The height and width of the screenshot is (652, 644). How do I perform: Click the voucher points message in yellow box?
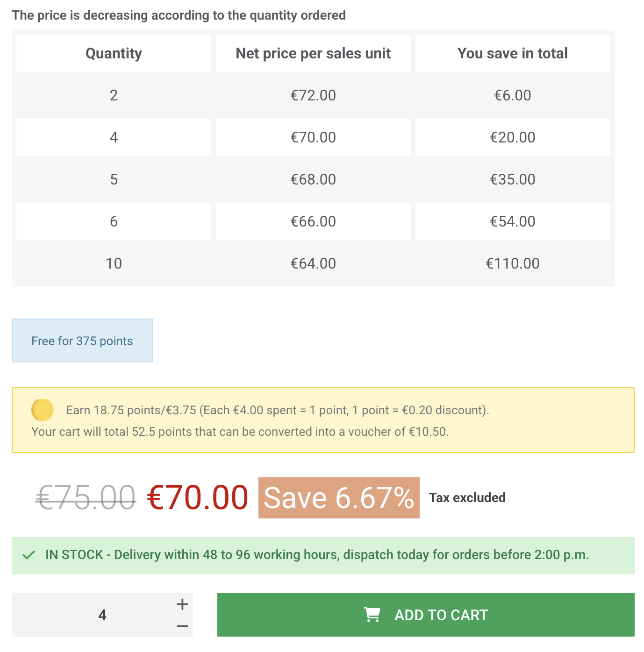pos(239,432)
